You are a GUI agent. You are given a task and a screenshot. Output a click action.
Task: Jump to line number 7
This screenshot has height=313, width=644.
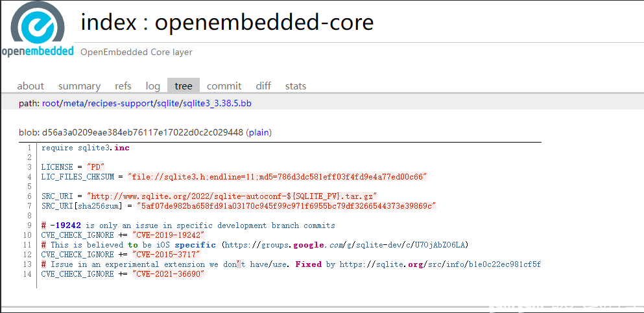point(29,206)
